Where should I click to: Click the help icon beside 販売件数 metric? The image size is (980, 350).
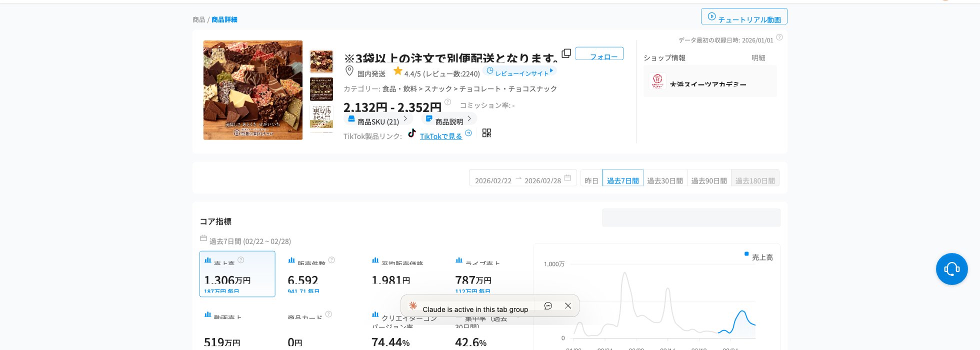(331, 260)
